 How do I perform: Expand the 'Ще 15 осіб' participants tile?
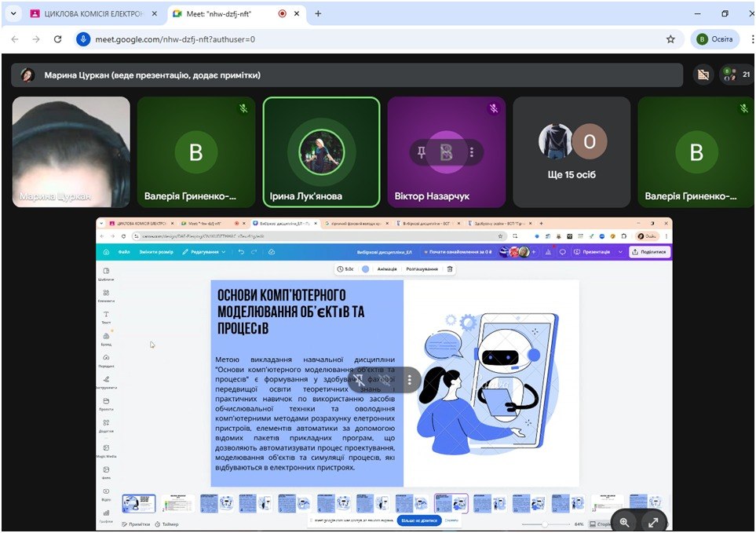pyautogui.click(x=572, y=152)
